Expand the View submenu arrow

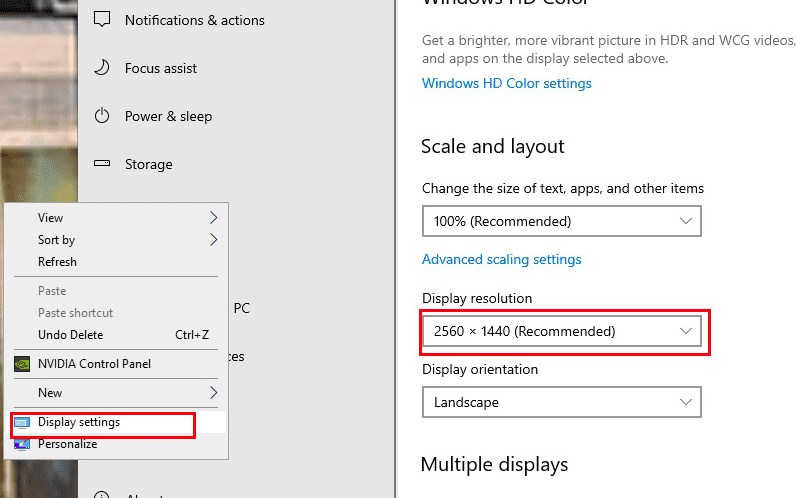pos(213,218)
